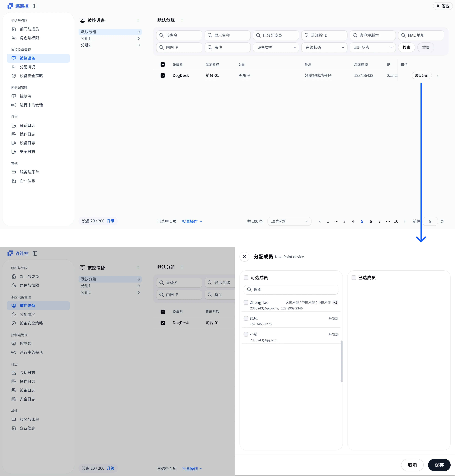
Task: Click the 搜索 button in filters
Action: 406,47
